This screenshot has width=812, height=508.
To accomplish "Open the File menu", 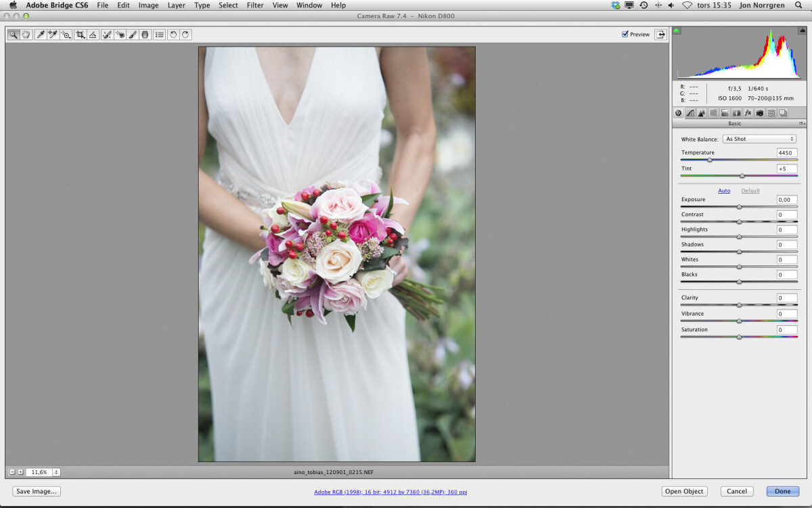I will pyautogui.click(x=102, y=5).
